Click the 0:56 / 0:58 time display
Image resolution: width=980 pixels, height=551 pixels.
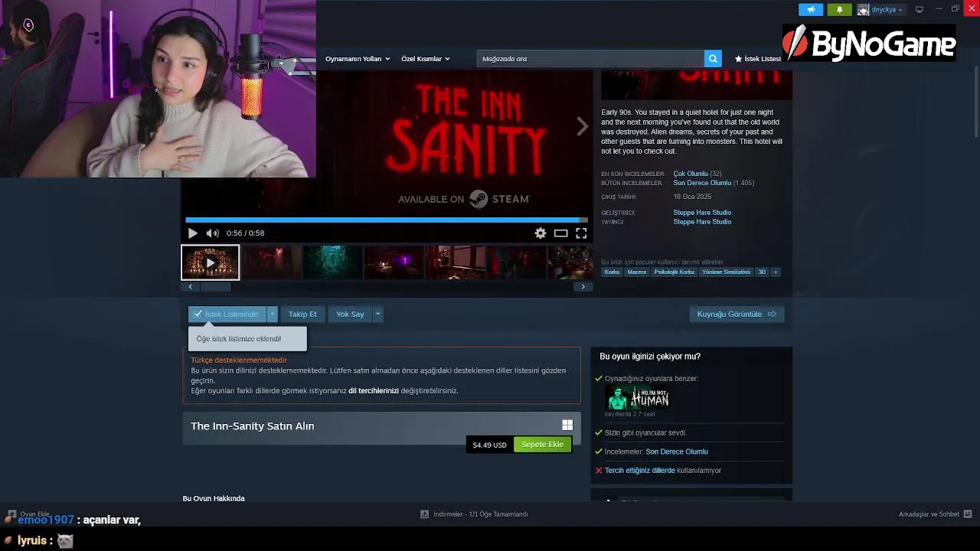245,233
